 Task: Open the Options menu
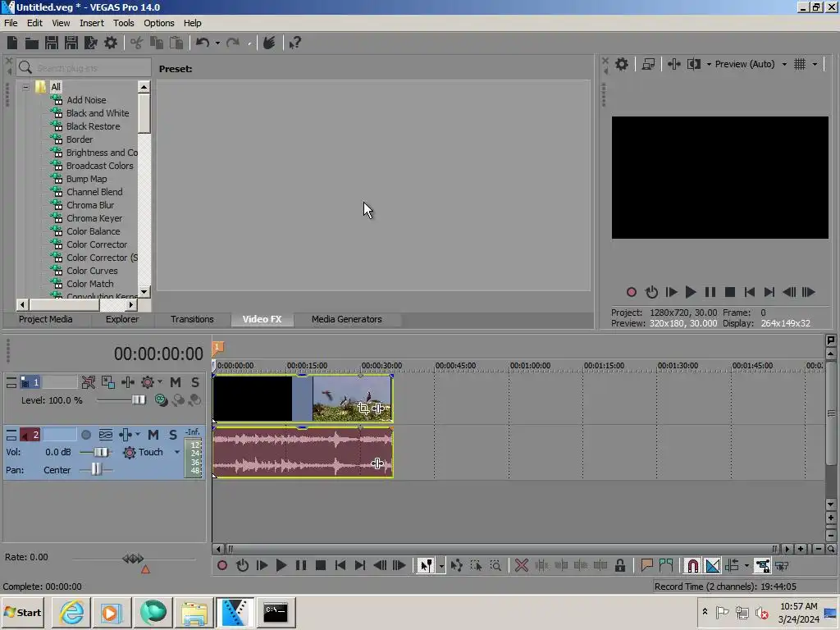158,23
